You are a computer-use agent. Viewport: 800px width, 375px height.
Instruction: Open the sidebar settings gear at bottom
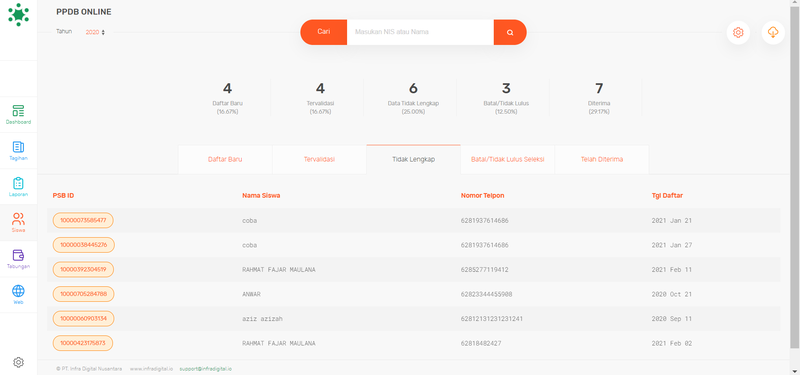pyautogui.click(x=18, y=362)
